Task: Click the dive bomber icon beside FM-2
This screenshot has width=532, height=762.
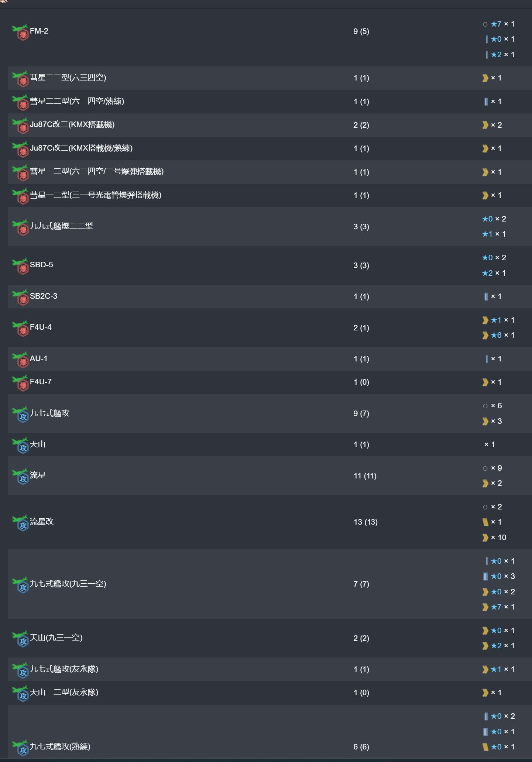Action: 20,32
